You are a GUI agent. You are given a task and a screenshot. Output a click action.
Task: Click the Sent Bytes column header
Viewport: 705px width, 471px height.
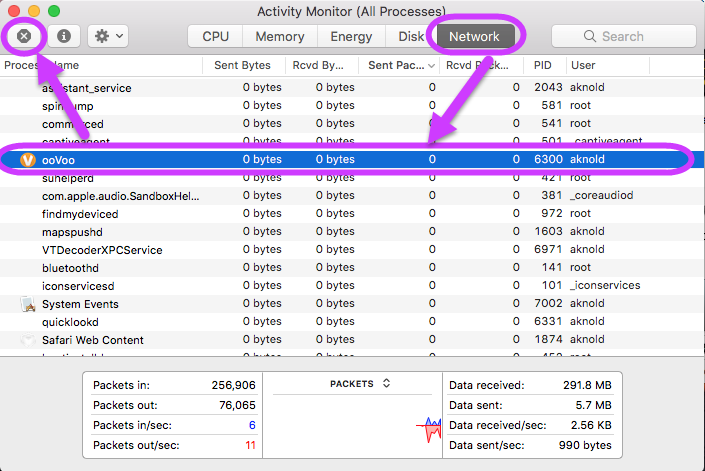coord(242,65)
